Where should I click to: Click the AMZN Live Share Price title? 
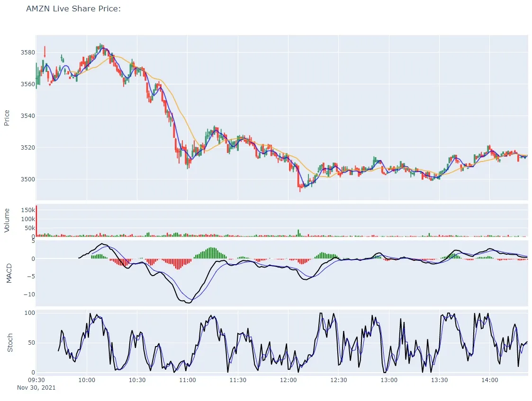point(72,9)
